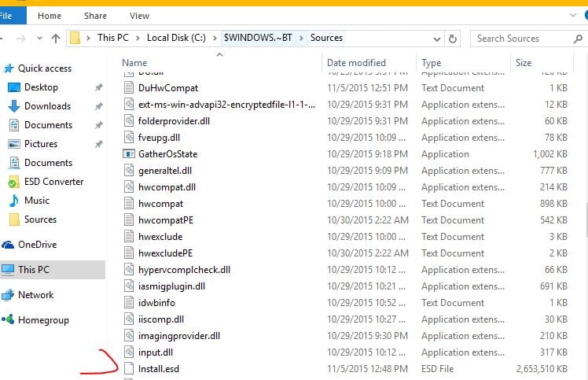The image size is (588, 380).
Task: Select the imagingprovider.dll file icon
Action: click(129, 335)
